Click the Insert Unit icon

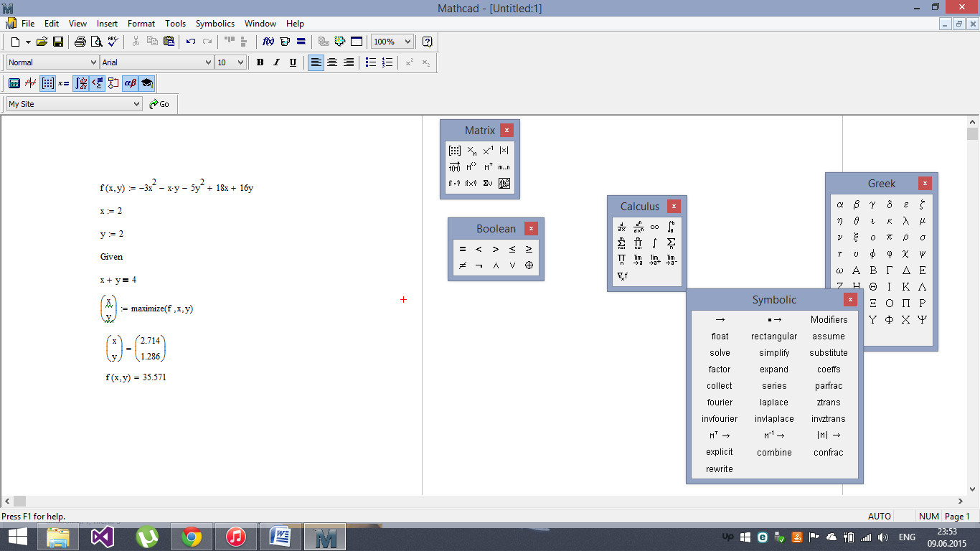285,42
